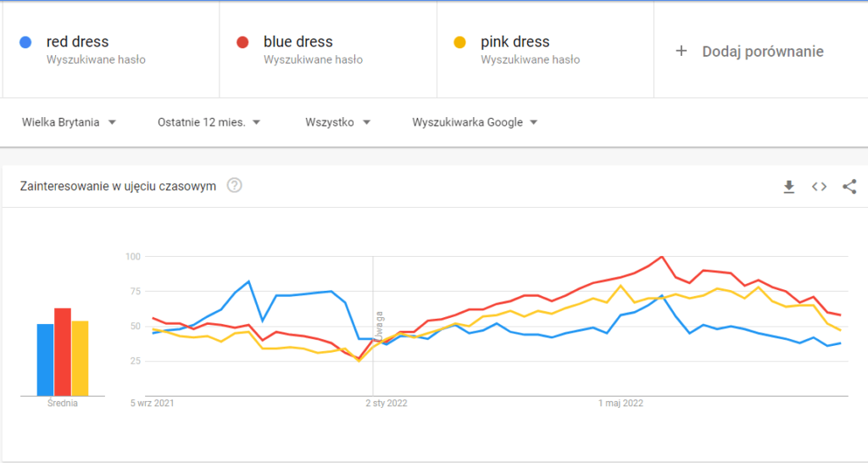This screenshot has height=463, width=868.
Task: Click the red dot beside blue dress
Action: coord(243,42)
